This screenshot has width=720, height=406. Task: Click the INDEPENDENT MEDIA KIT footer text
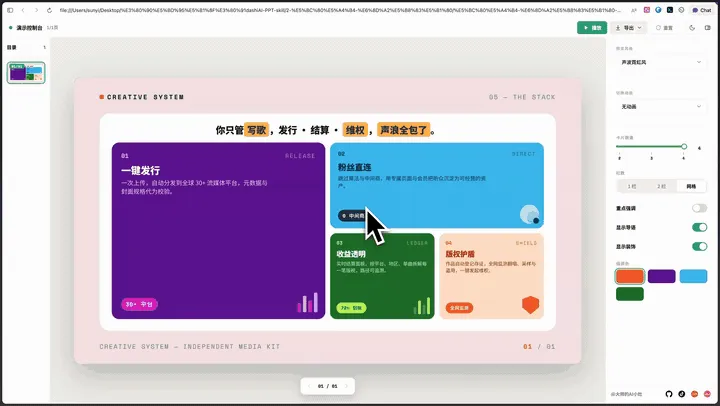(231, 347)
